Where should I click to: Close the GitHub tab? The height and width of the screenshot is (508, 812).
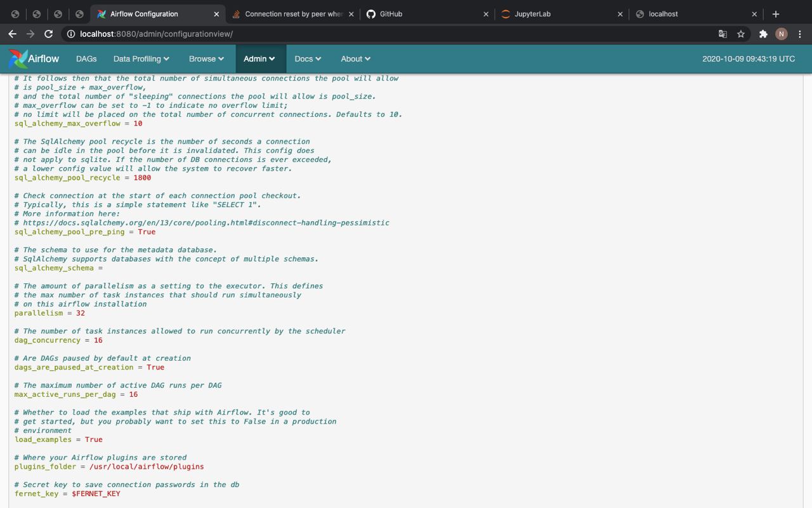pyautogui.click(x=486, y=14)
